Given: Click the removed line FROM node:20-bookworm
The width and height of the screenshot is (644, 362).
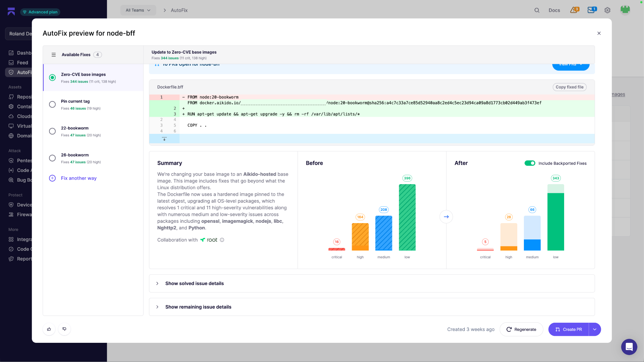Looking at the screenshot, I should pyautogui.click(x=372, y=97).
